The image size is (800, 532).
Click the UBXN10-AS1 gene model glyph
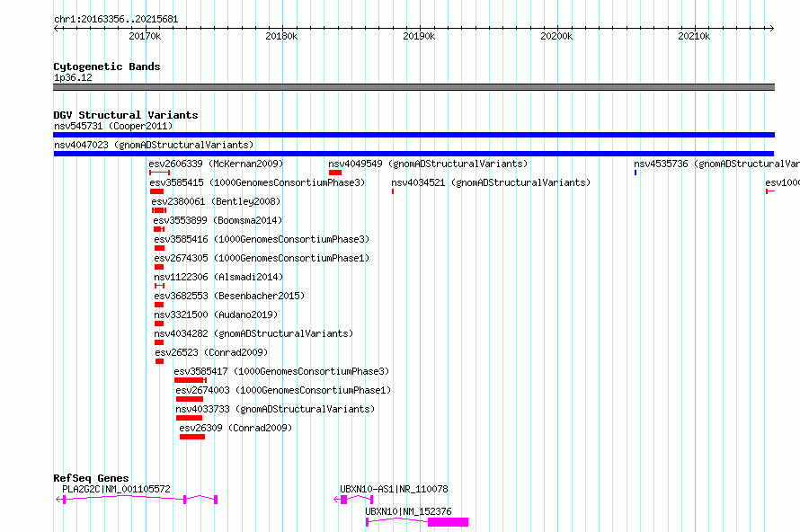pos(353,499)
